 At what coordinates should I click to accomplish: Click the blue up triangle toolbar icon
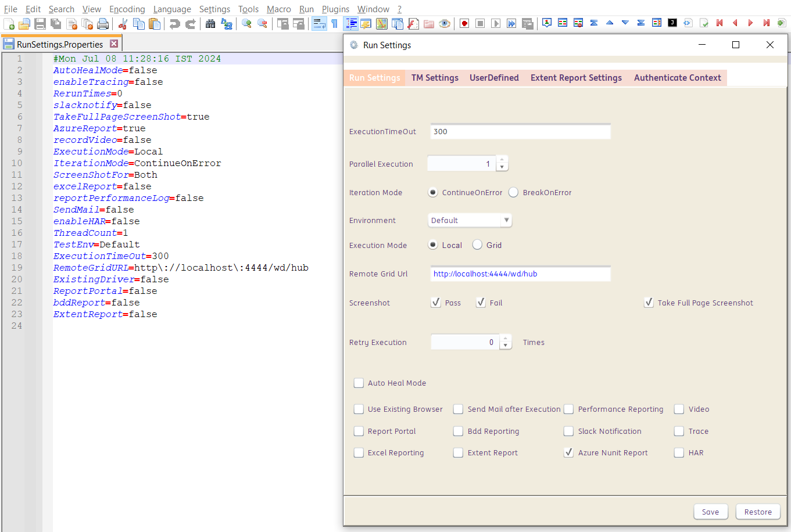(610, 23)
